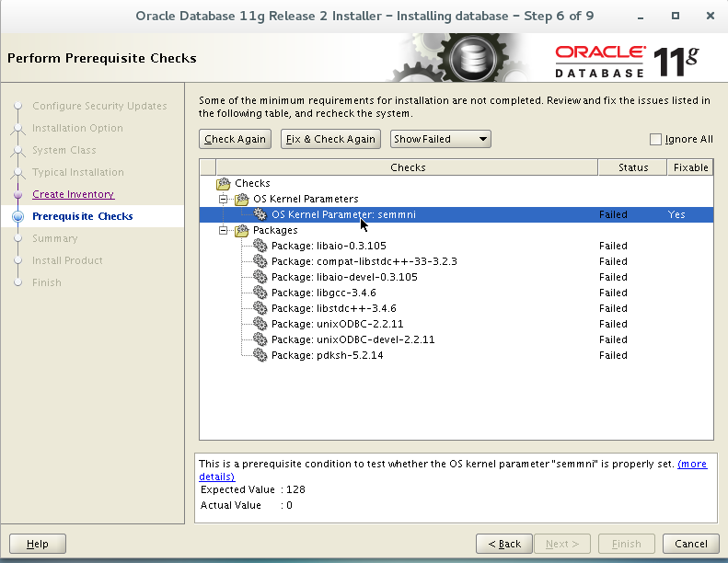Click the Status column header

pos(633,167)
